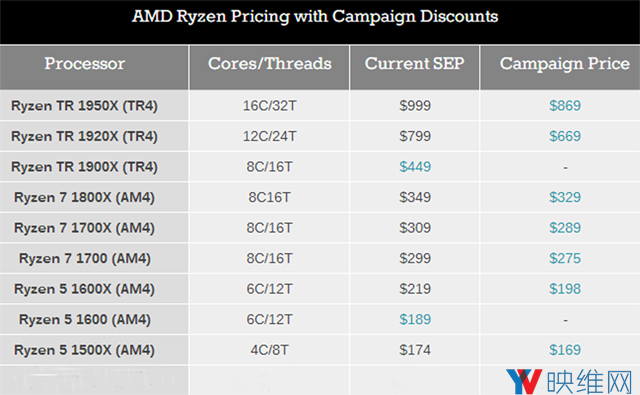Screen dimensions: 640x395
Task: Click the table title AMD Ryzen Pricing
Action: (x=315, y=17)
